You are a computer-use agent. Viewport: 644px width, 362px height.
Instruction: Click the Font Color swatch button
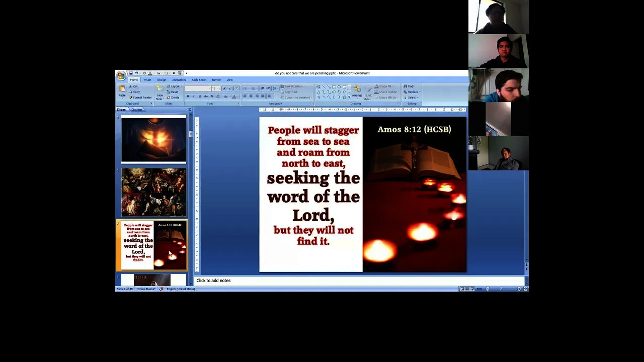[234, 97]
